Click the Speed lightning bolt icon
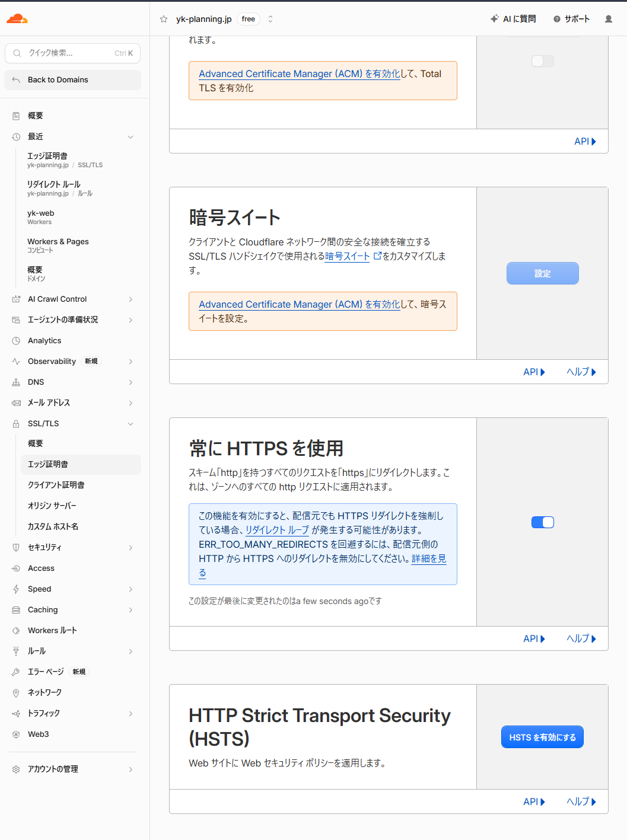627x840 pixels. pyautogui.click(x=16, y=589)
